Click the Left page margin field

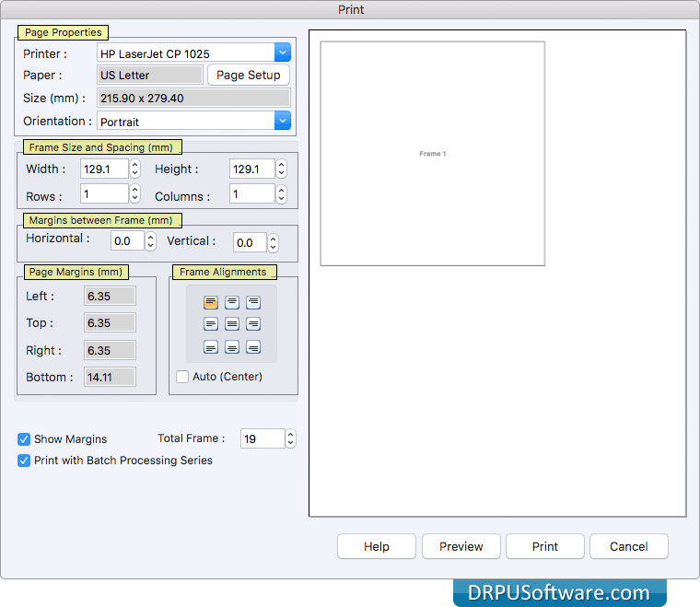pos(110,296)
